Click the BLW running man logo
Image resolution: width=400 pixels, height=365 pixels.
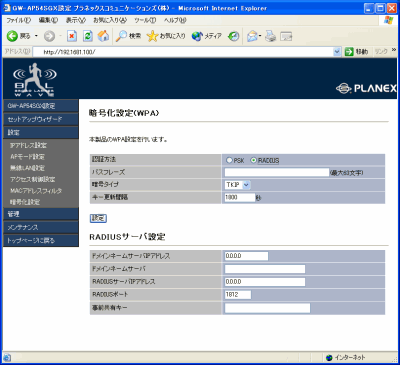[x=34, y=79]
